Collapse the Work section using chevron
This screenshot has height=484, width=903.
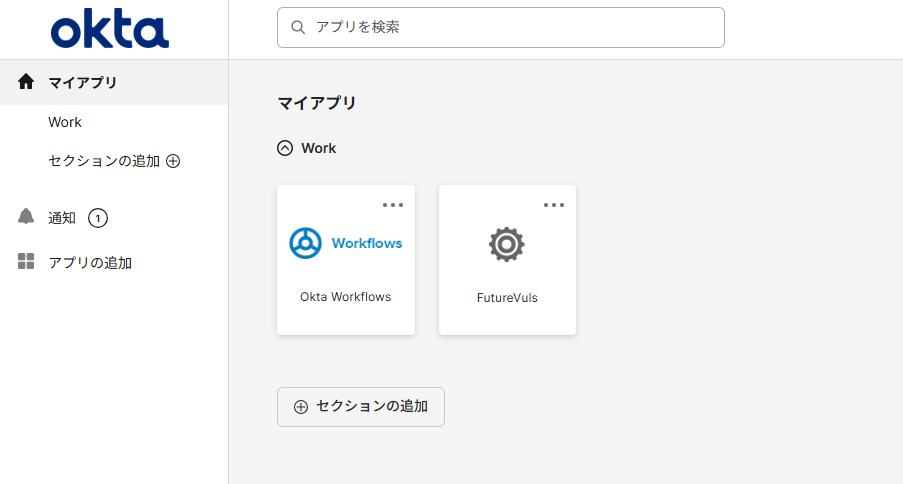click(285, 148)
